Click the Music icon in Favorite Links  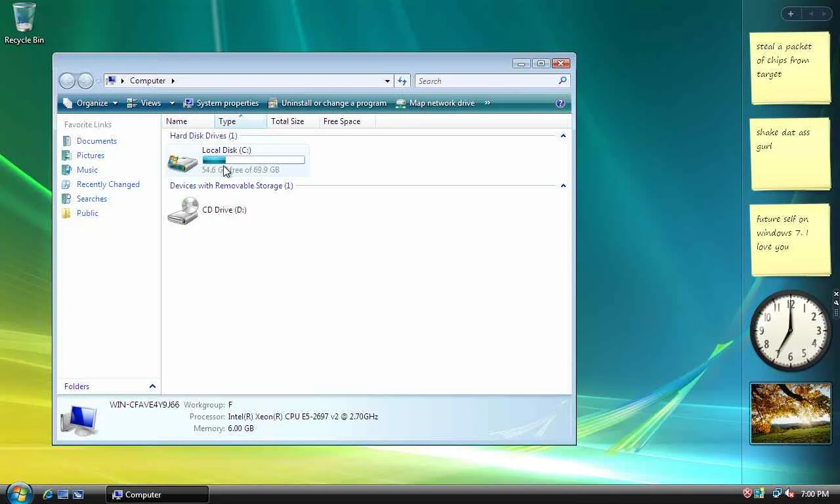[x=66, y=170]
